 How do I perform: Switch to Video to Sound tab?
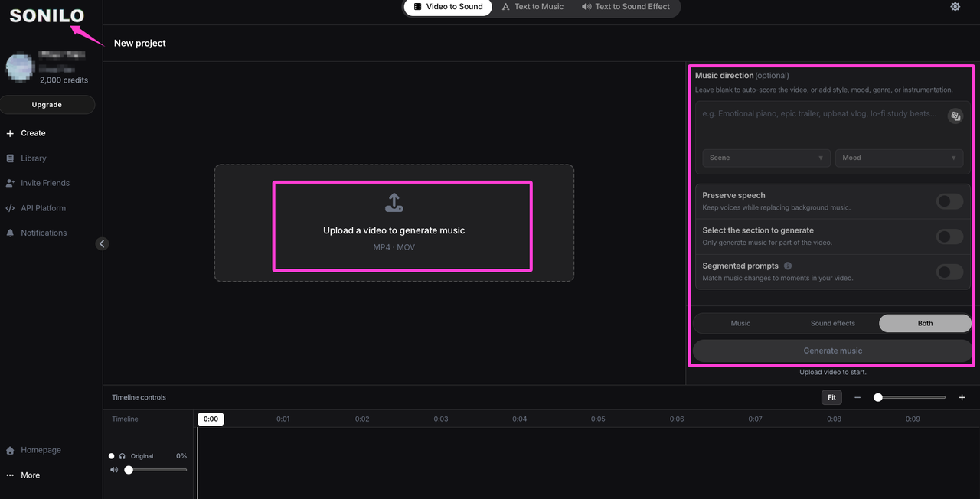[x=449, y=7]
